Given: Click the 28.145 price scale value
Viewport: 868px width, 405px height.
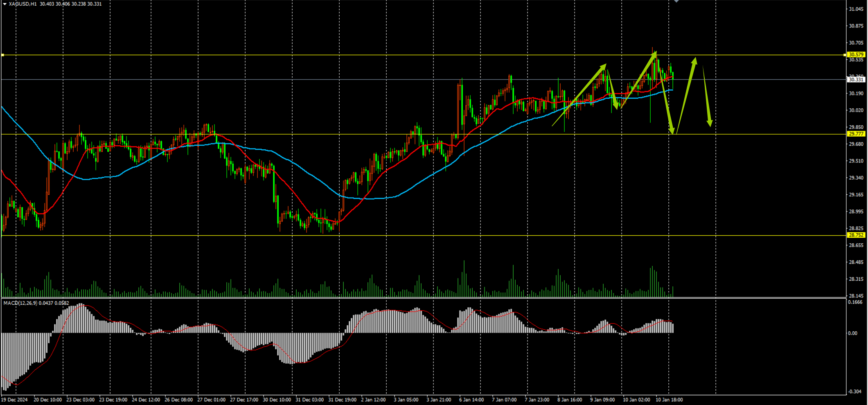Looking at the screenshot, I should point(856,295).
